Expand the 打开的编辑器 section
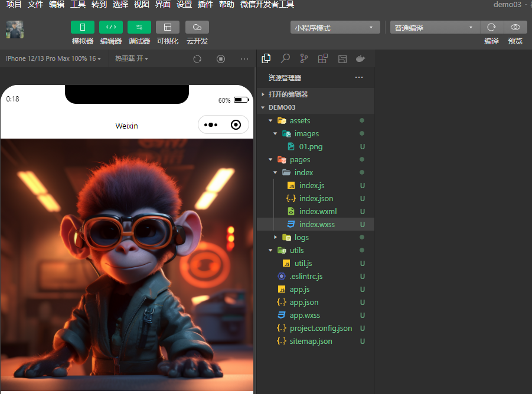532x394 pixels. coord(315,94)
